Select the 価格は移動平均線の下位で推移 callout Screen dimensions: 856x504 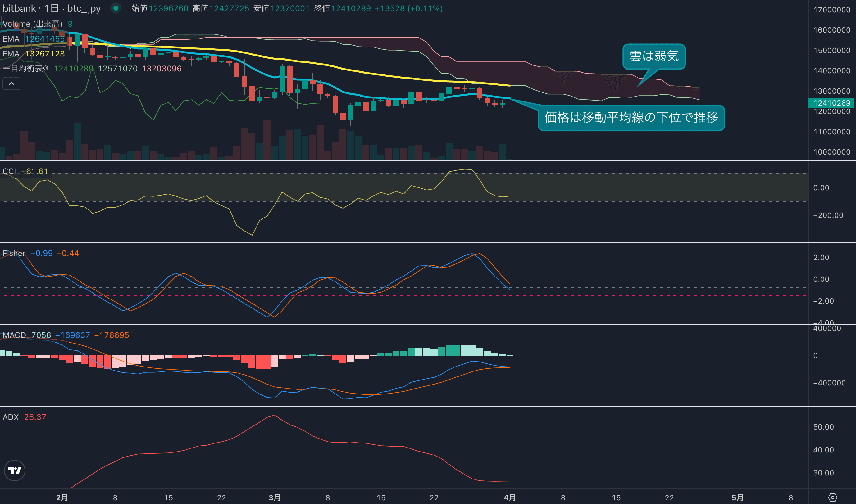click(x=631, y=118)
